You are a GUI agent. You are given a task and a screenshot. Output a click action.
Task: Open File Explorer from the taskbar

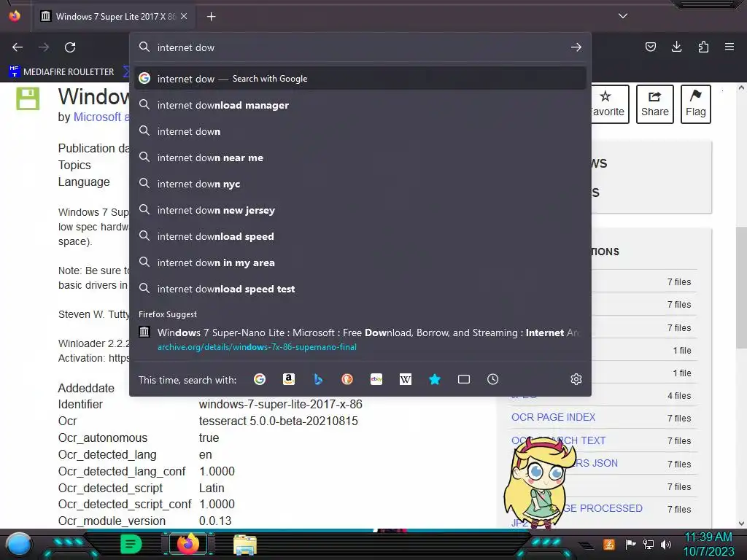(x=245, y=544)
